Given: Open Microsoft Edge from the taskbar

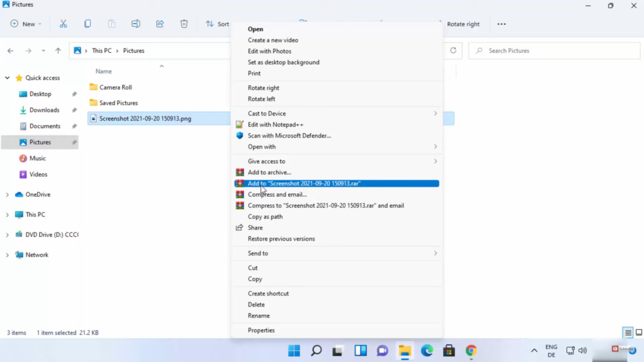Looking at the screenshot, I should [x=427, y=351].
